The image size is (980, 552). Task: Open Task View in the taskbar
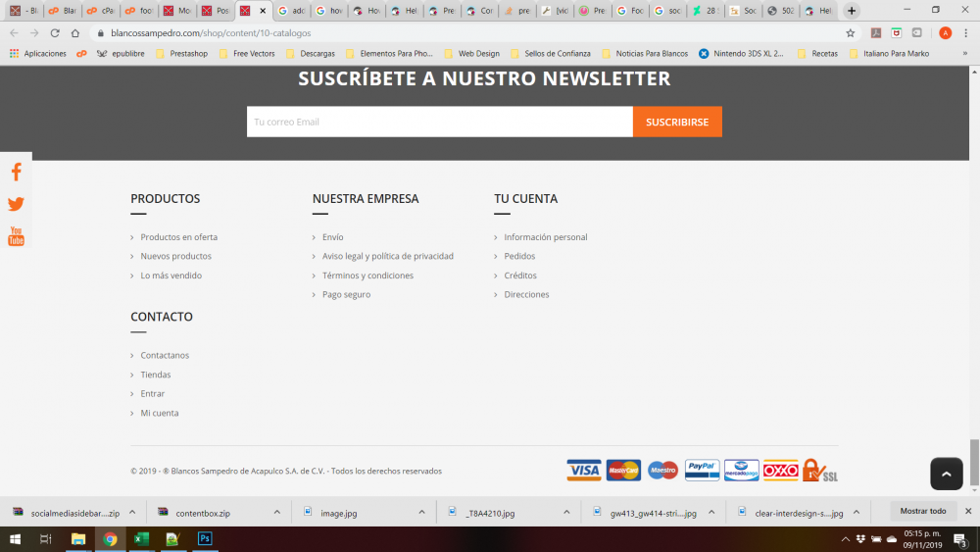coord(46,539)
